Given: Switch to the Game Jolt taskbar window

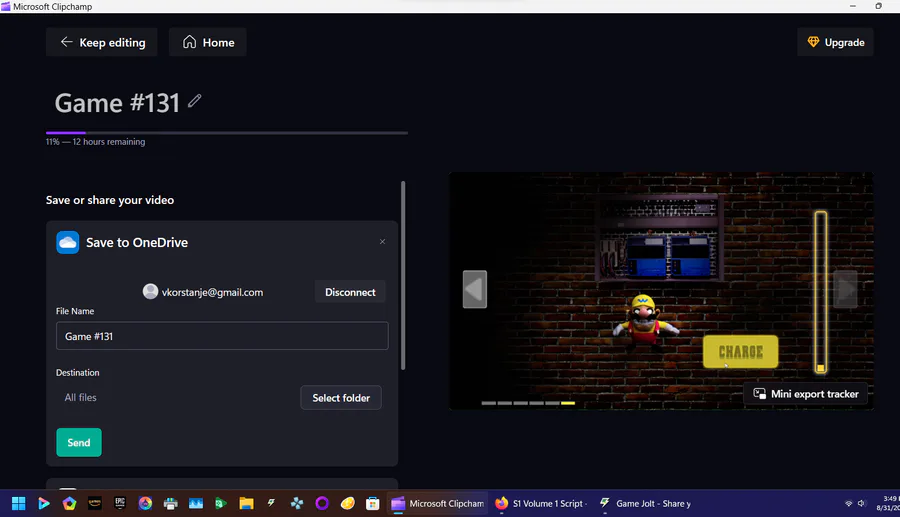Looking at the screenshot, I should (x=645, y=503).
